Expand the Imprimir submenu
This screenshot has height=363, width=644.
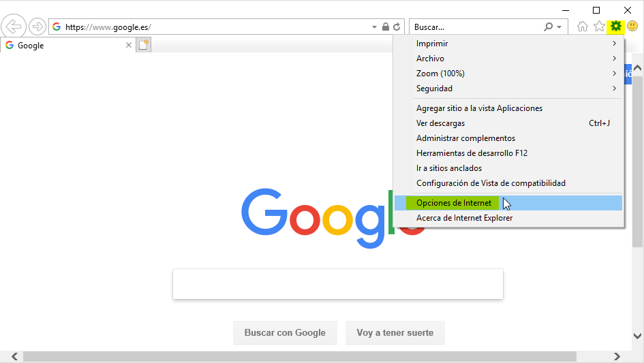click(x=508, y=44)
